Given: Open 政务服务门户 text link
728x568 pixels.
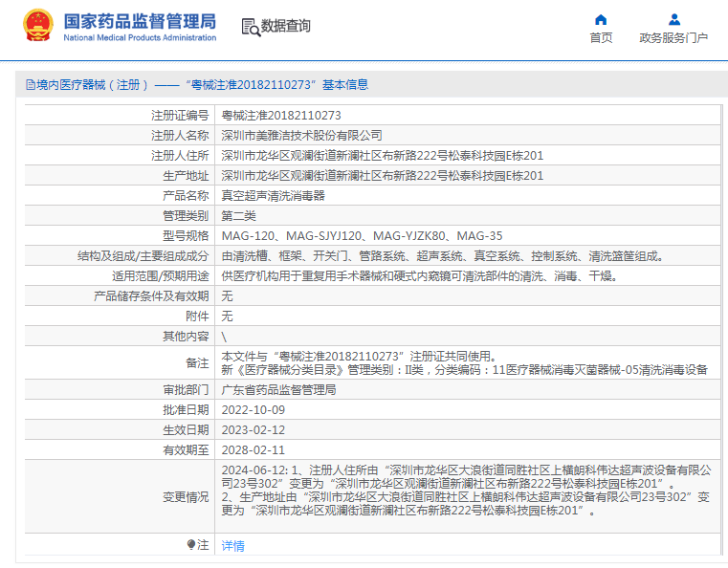Looking at the screenshot, I should (x=673, y=37).
